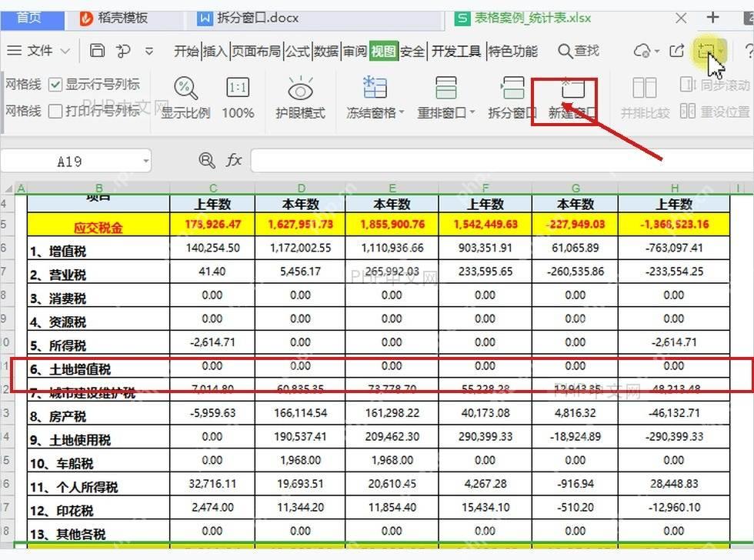Click the zoom magnifier icon beside fx
This screenshot has width=754, height=560.
(207, 160)
